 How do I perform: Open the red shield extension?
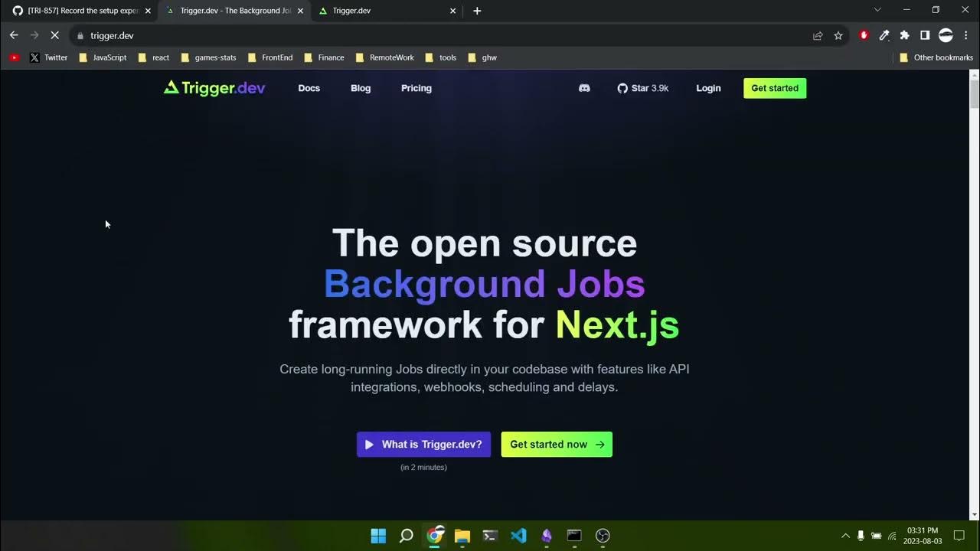coord(864,35)
